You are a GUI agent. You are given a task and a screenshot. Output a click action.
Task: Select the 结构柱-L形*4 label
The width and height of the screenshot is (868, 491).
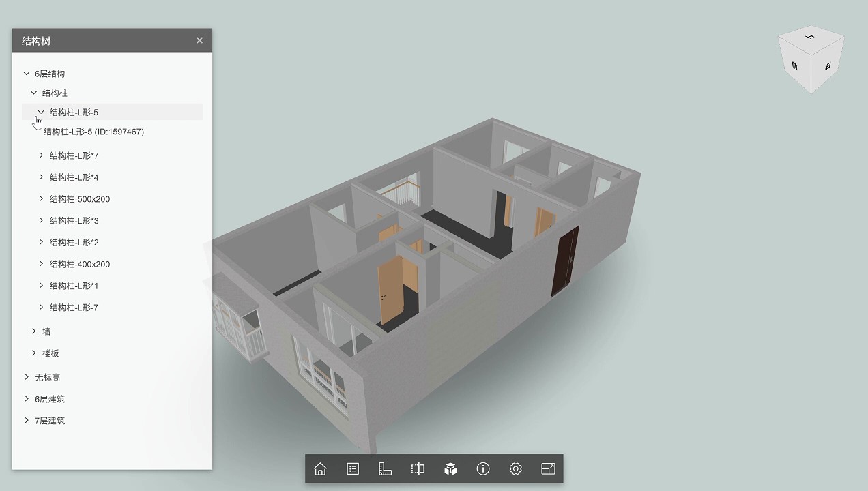click(x=74, y=177)
